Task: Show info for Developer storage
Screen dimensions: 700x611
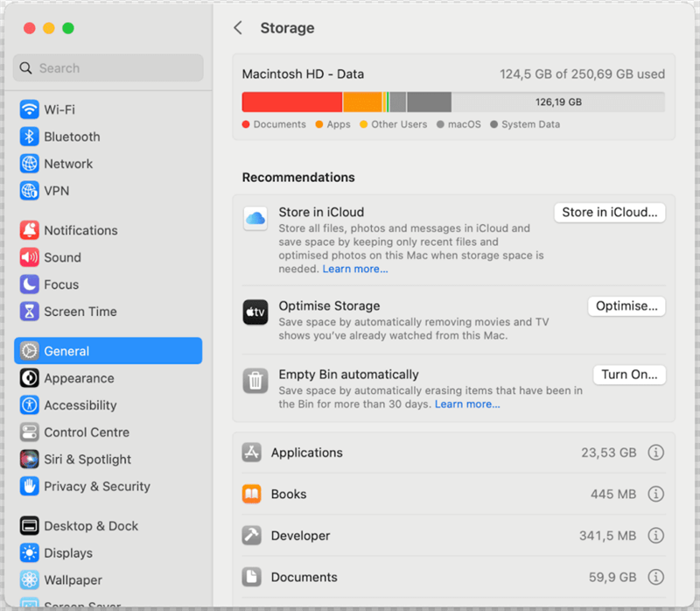Action: pyautogui.click(x=655, y=536)
